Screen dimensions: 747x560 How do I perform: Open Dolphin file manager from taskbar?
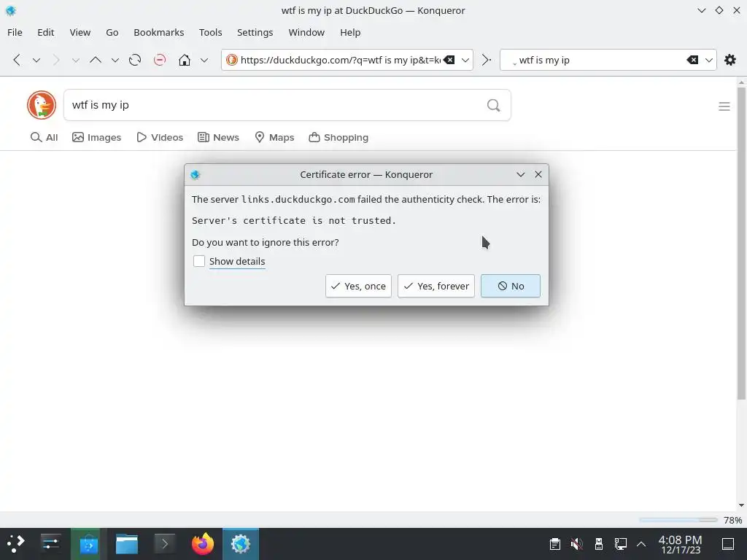click(127, 544)
